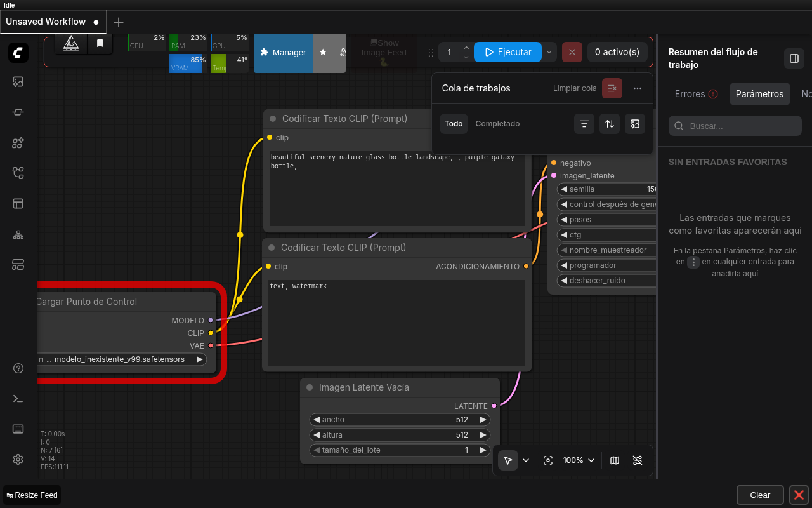Open the settings gear icon
Viewport: 812px width, 508px height.
click(x=18, y=460)
